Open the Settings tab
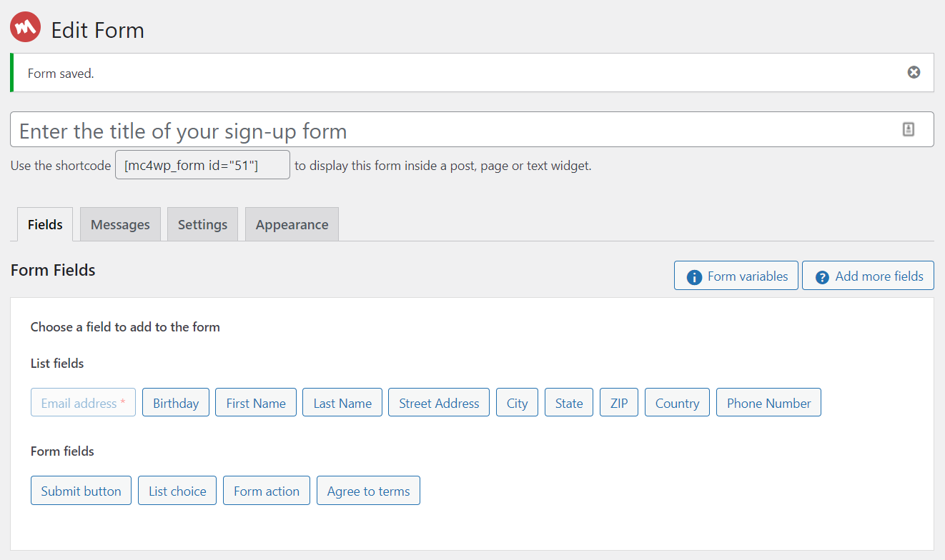Screen dimensions: 945x560 click(x=202, y=224)
